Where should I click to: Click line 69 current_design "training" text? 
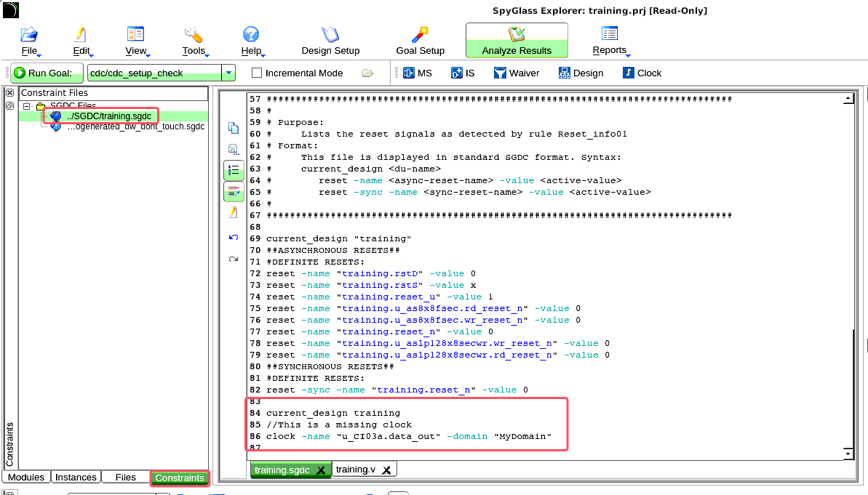click(339, 239)
